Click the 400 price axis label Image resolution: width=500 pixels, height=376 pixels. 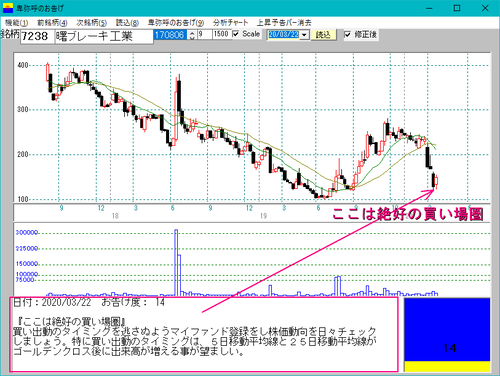pos(23,65)
